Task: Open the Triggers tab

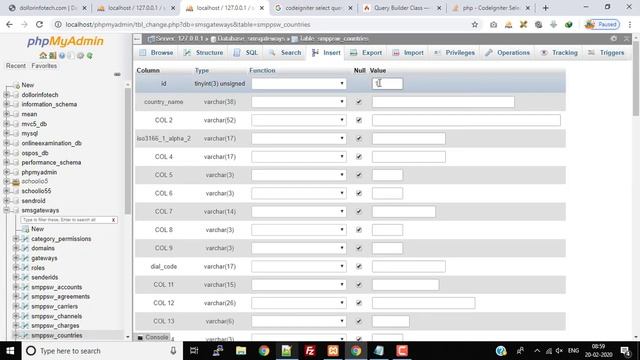Action: tap(606, 53)
